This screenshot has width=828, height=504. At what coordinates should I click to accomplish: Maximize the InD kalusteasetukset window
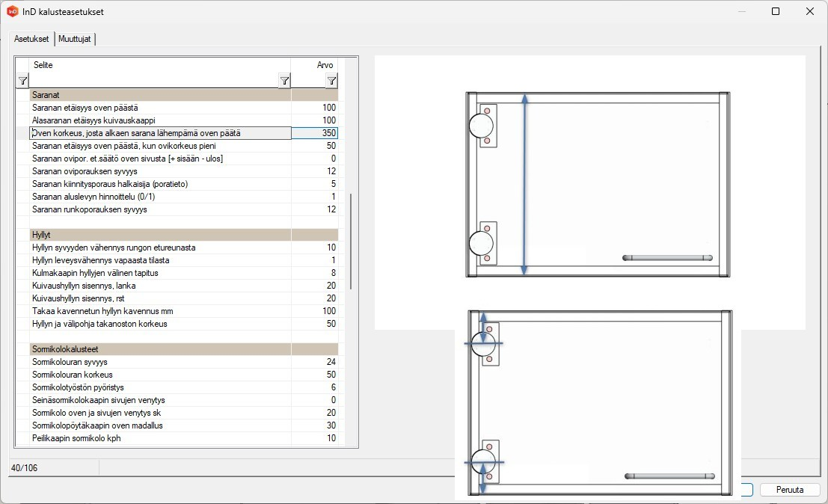click(775, 11)
